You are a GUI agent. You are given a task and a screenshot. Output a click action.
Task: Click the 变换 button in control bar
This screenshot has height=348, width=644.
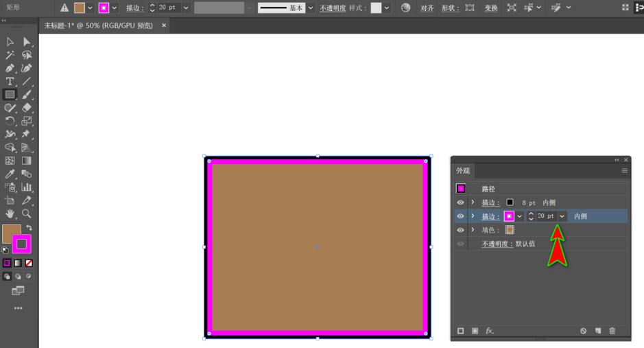[491, 8]
